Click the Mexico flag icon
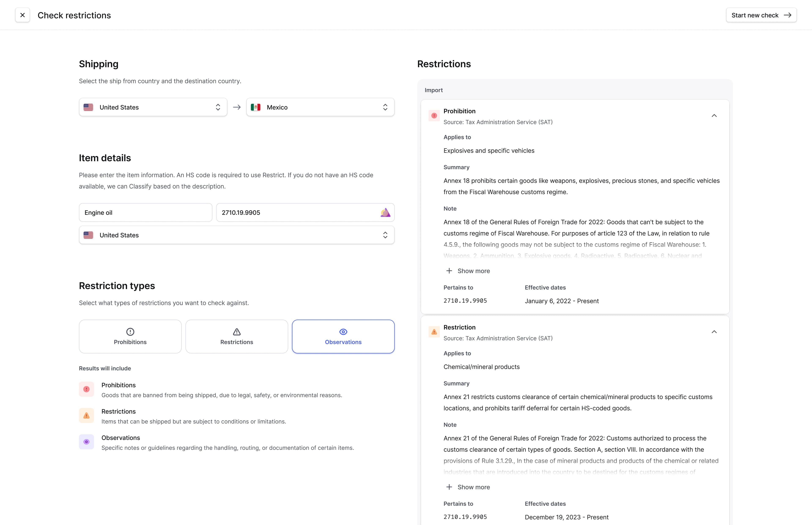 point(256,107)
